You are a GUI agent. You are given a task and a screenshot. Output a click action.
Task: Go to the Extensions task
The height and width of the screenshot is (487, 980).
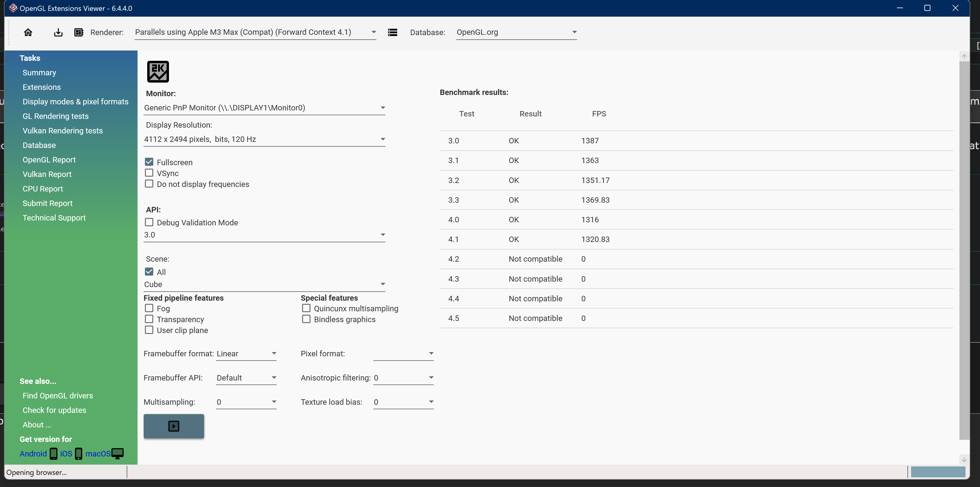pos(41,87)
